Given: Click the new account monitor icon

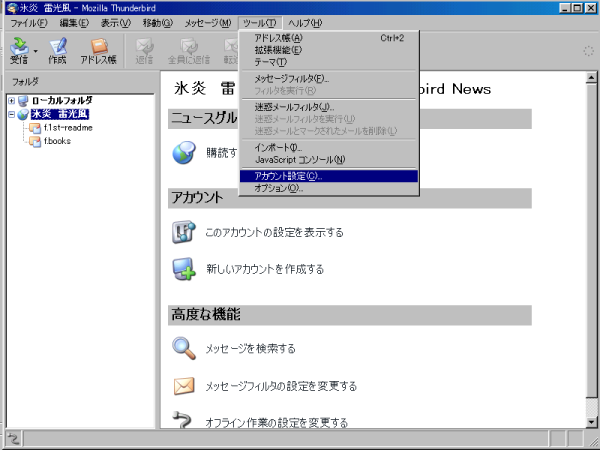Looking at the screenshot, I should pyautogui.click(x=184, y=269).
